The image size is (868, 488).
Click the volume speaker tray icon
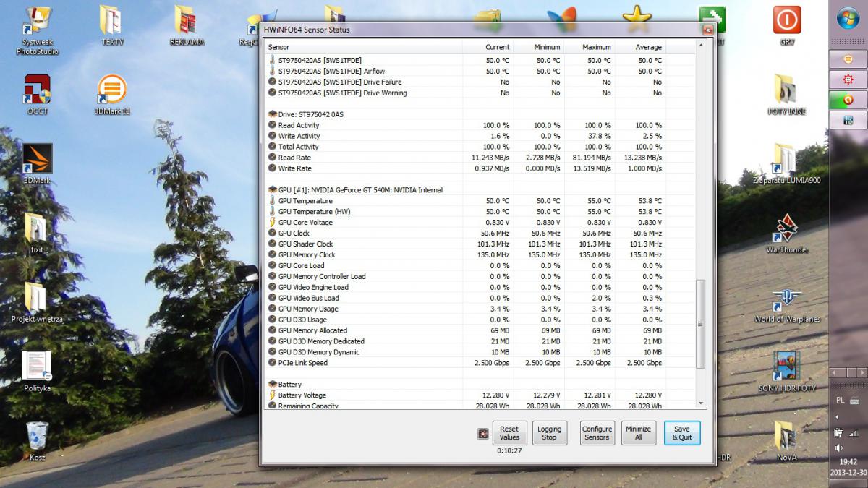[839, 448]
